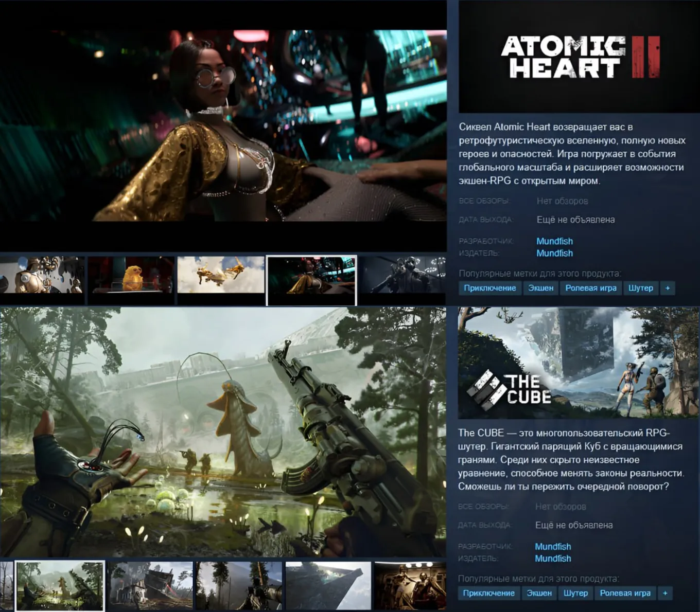The height and width of the screenshot is (612, 700).
Task: Click 'Нет обзоров' text for The CUBE
Action: click(561, 507)
